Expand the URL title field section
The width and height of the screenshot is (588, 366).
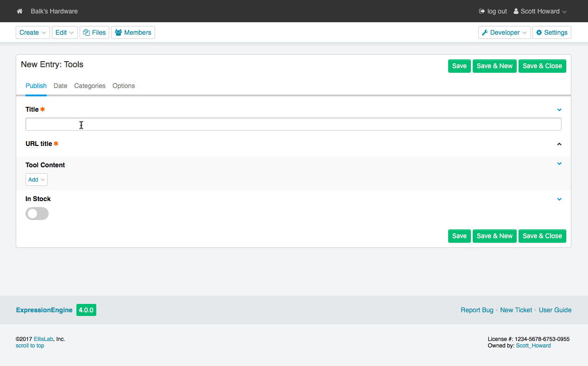click(559, 144)
